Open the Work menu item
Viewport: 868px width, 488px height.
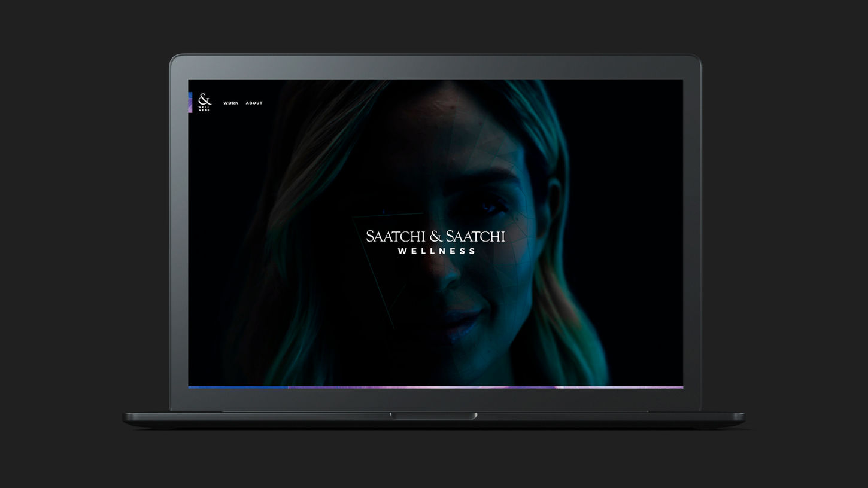point(231,103)
